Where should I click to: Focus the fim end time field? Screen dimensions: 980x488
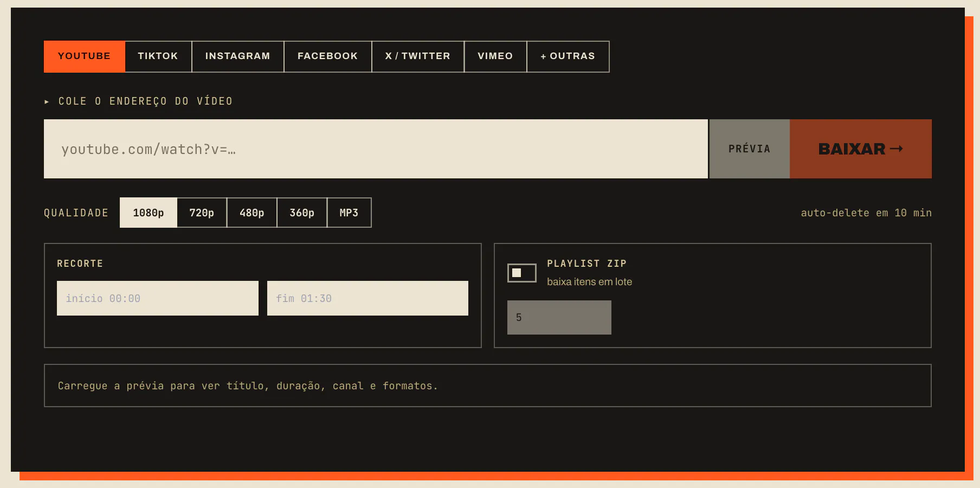pos(367,298)
